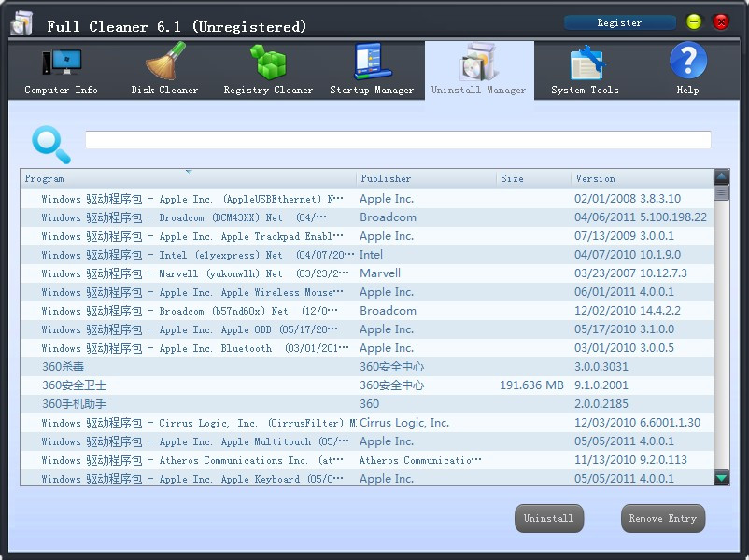This screenshot has width=749, height=560.
Task: Click version 2.0.0.2185
Action: click(601, 404)
